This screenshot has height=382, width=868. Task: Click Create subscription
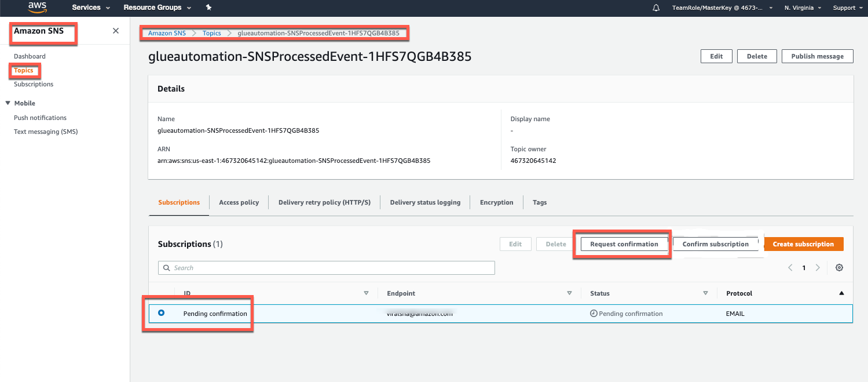(804, 244)
